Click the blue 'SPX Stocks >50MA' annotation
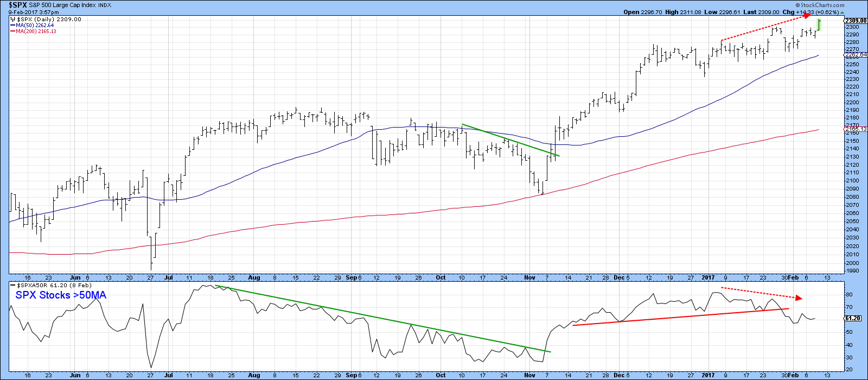The image size is (868, 380). (61, 295)
